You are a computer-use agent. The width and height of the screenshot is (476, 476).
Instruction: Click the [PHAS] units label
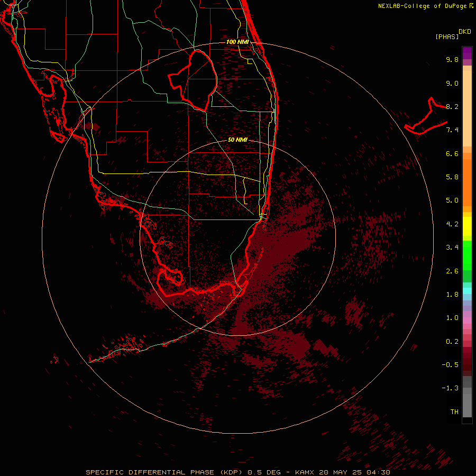click(x=447, y=36)
